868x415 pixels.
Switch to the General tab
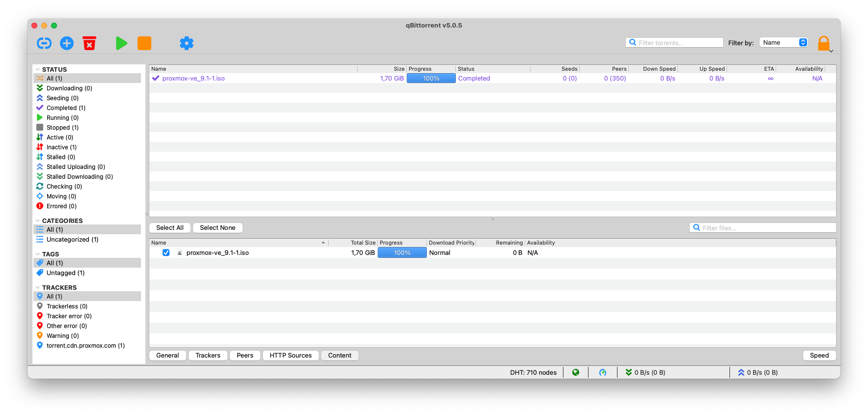point(168,356)
